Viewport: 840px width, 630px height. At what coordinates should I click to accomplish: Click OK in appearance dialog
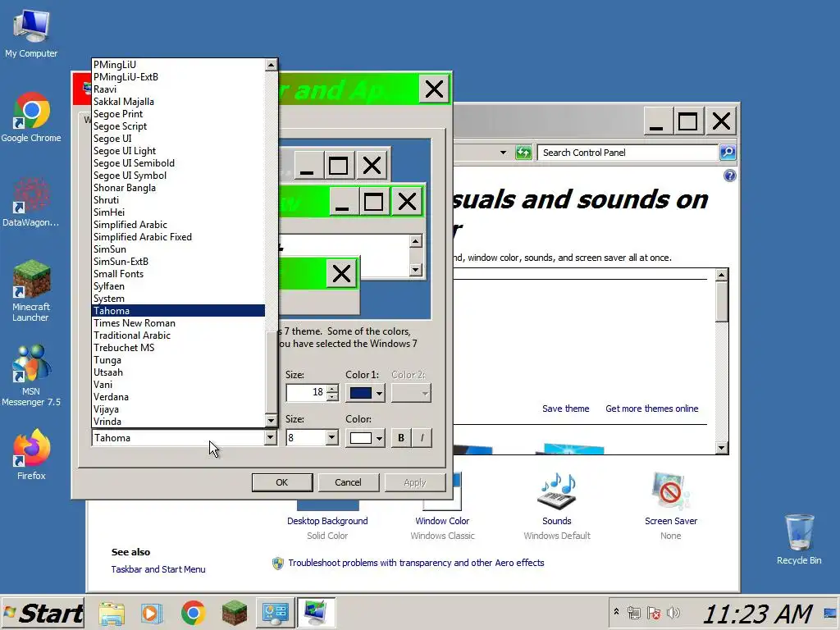coord(282,482)
